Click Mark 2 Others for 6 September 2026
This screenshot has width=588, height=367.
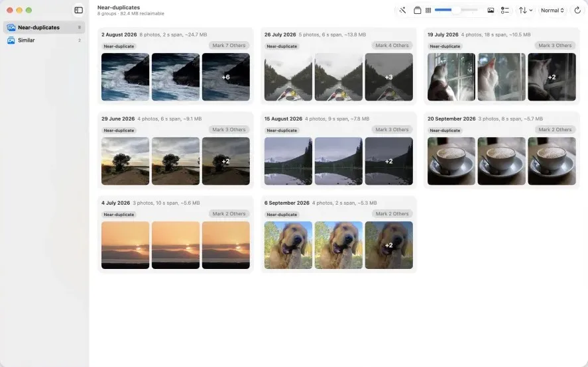pyautogui.click(x=392, y=214)
